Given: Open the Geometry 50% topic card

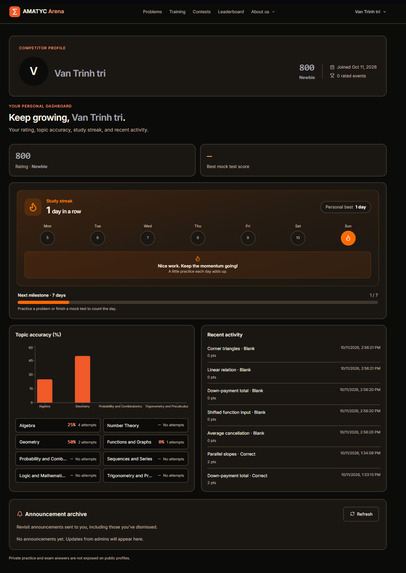Looking at the screenshot, I should [x=58, y=442].
